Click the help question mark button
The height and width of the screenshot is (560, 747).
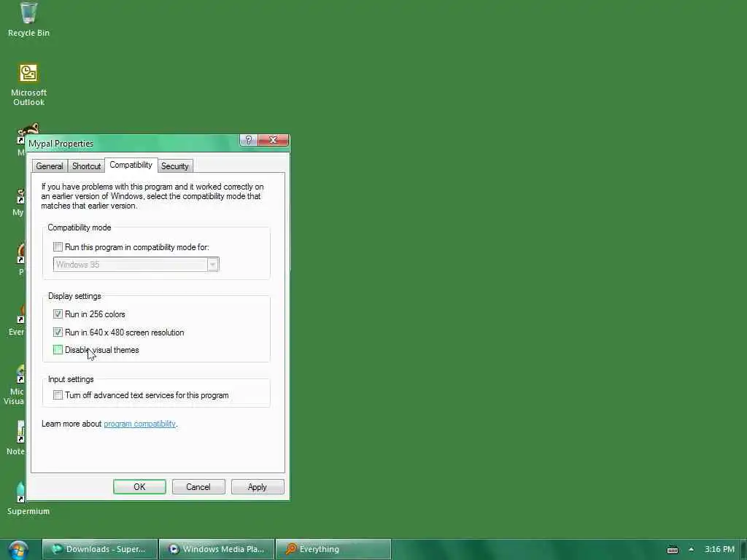tap(248, 140)
